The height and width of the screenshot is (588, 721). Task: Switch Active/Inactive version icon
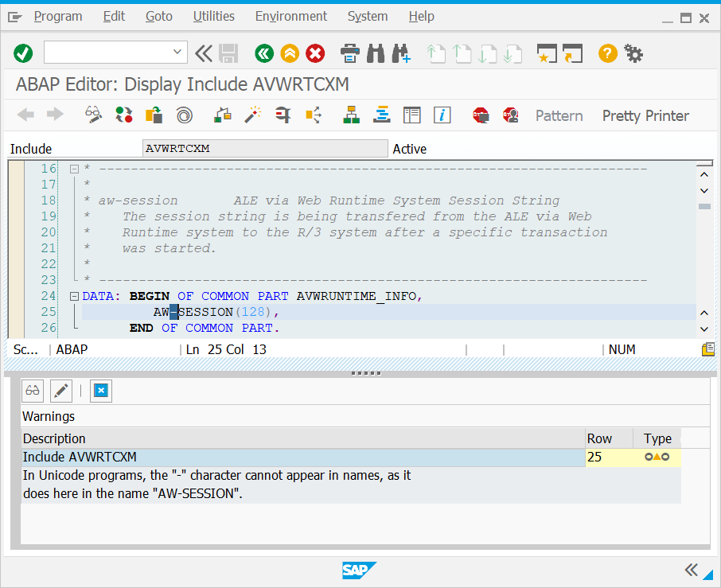[x=124, y=115]
